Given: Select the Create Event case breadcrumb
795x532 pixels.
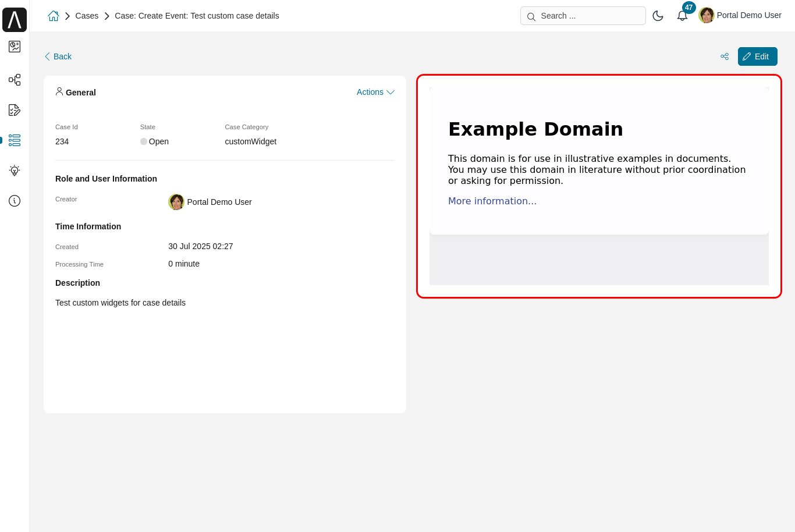Looking at the screenshot, I should tap(197, 16).
